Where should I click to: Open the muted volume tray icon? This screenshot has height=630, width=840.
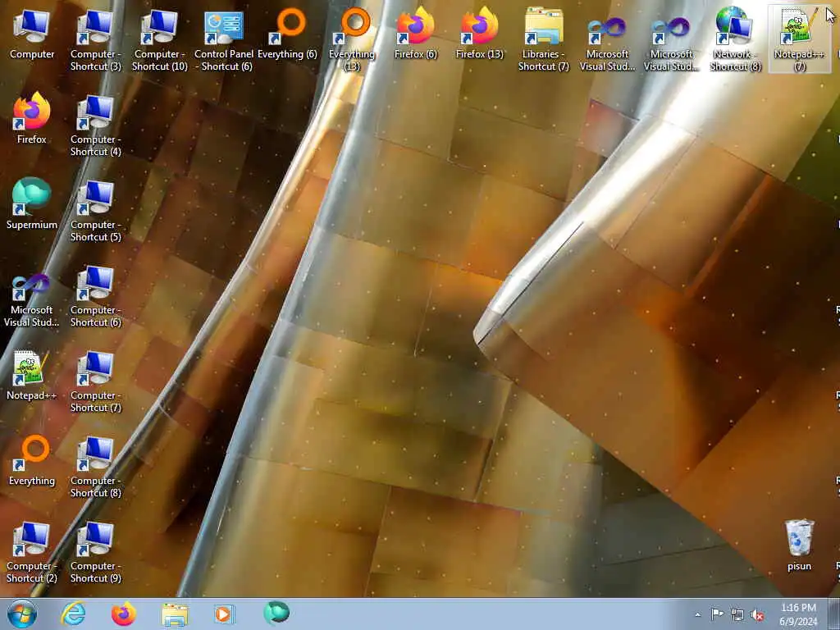(757, 614)
